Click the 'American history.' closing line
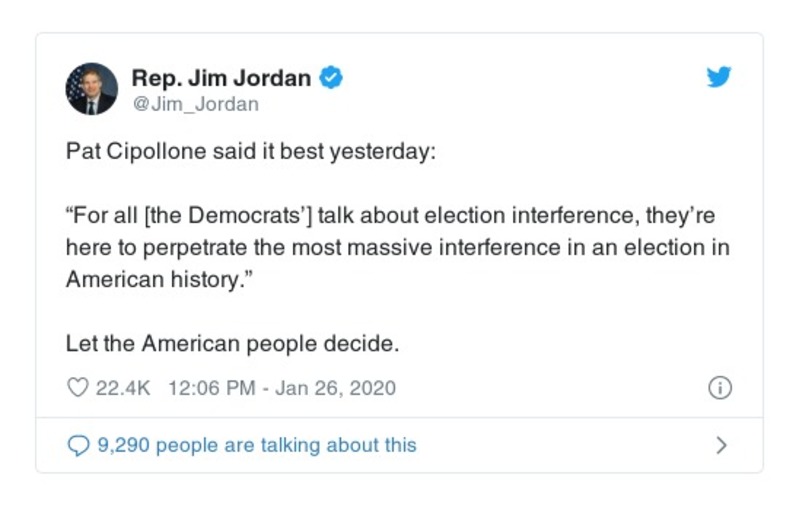 point(152,279)
